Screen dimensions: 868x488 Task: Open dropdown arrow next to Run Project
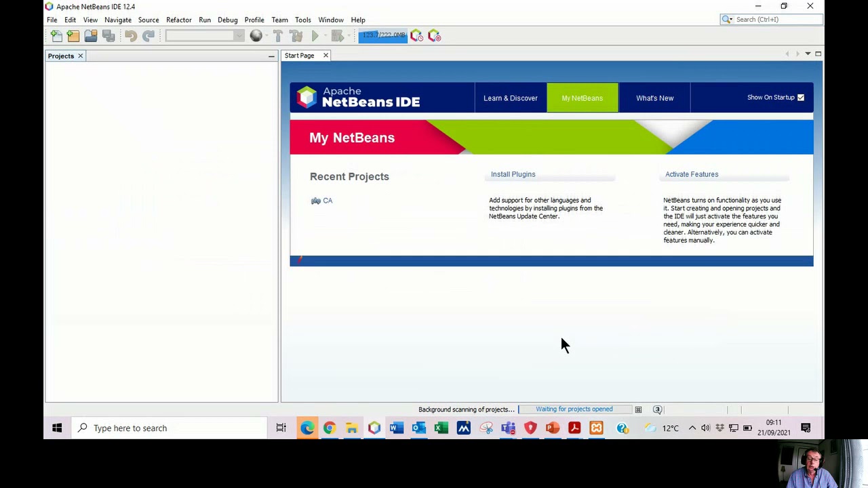coord(324,36)
